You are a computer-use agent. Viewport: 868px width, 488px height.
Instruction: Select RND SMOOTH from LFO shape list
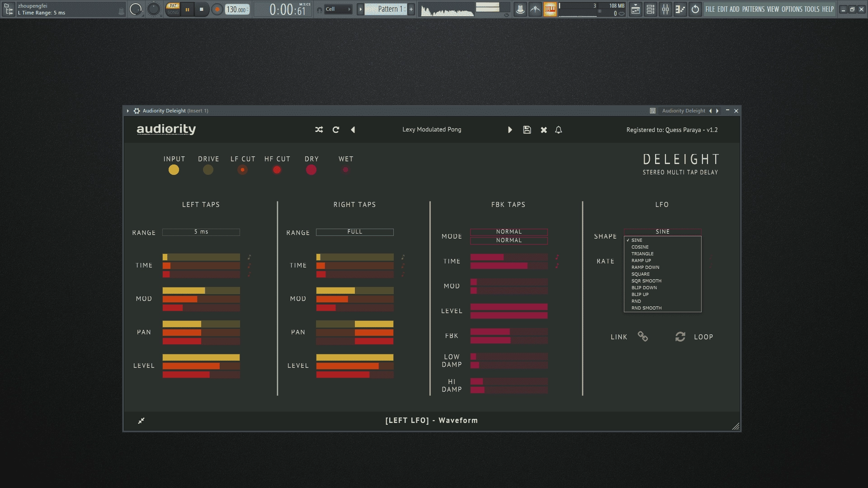663,308
